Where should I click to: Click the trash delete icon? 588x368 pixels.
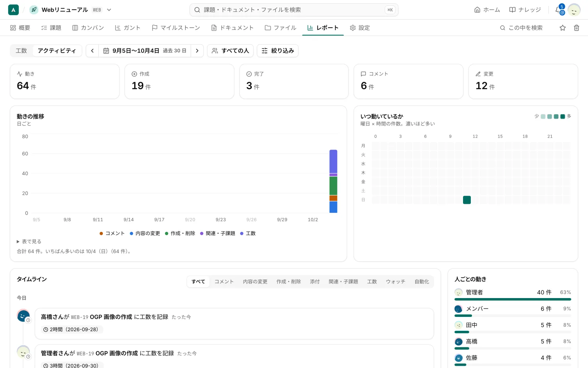[577, 28]
